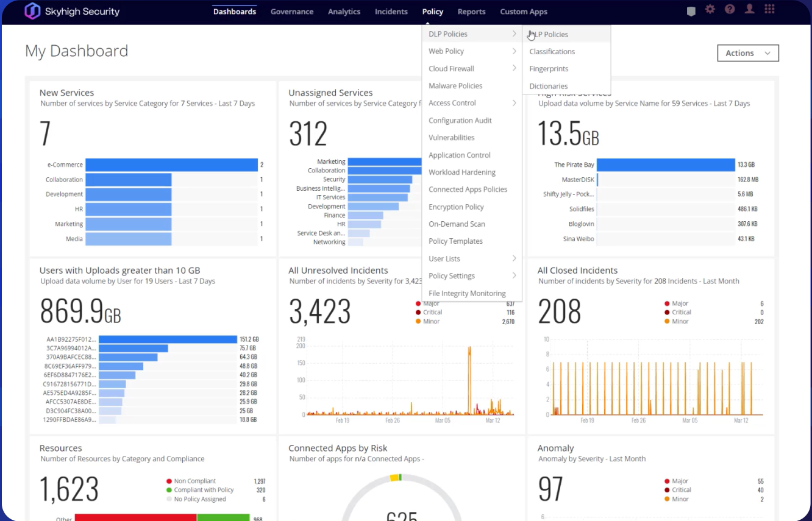Image resolution: width=812 pixels, height=521 pixels.
Task: Switch to the Governance menu
Action: coord(291,11)
